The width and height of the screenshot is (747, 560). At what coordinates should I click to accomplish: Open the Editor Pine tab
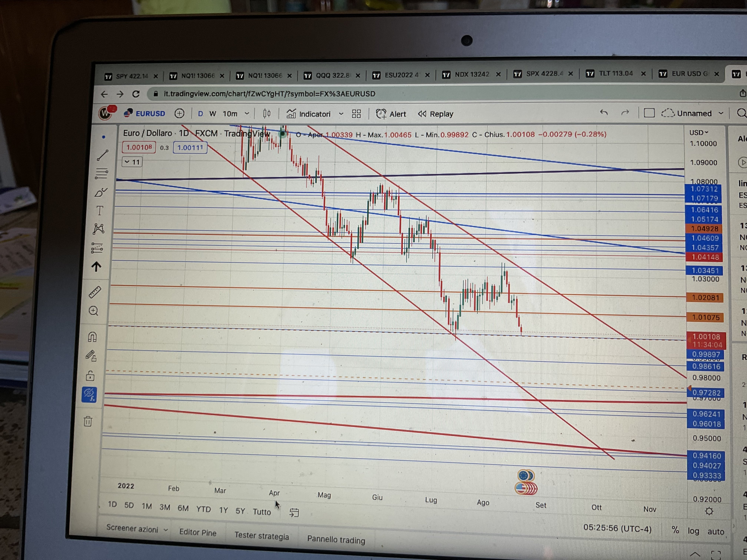(197, 532)
